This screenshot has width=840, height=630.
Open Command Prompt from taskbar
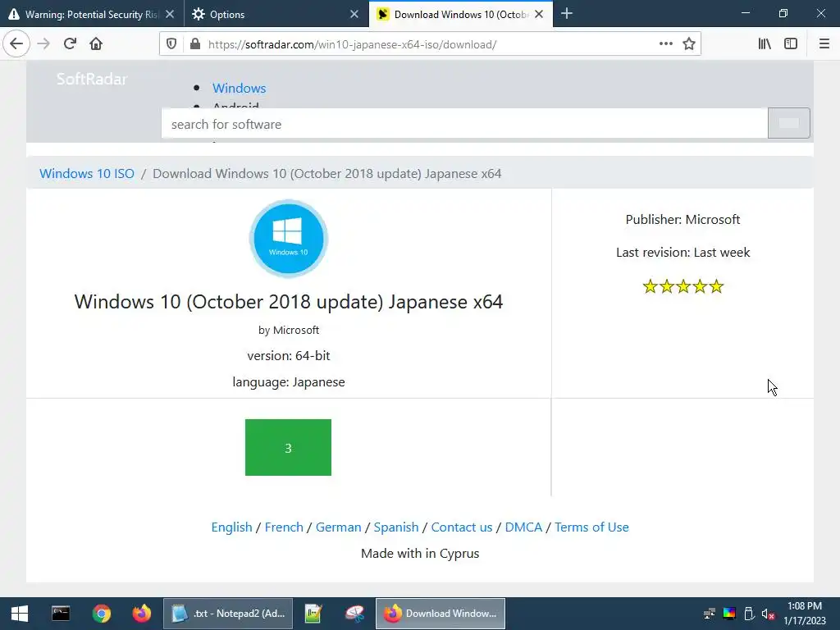pyautogui.click(x=61, y=614)
